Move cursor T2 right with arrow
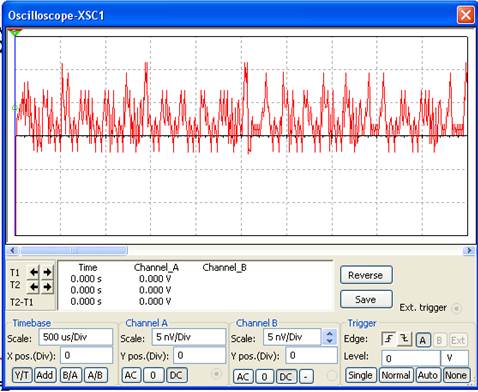478x392 pixels. pyautogui.click(x=48, y=287)
